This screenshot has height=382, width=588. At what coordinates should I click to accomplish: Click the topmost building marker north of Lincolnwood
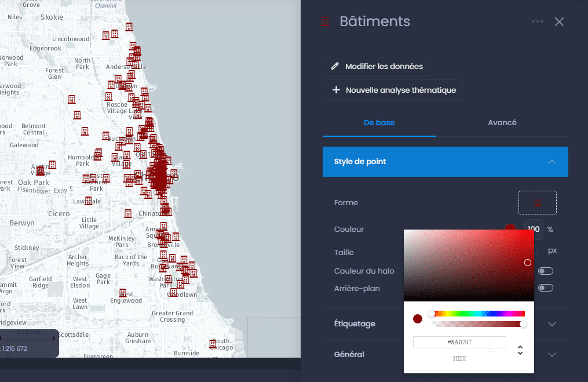pos(129,27)
